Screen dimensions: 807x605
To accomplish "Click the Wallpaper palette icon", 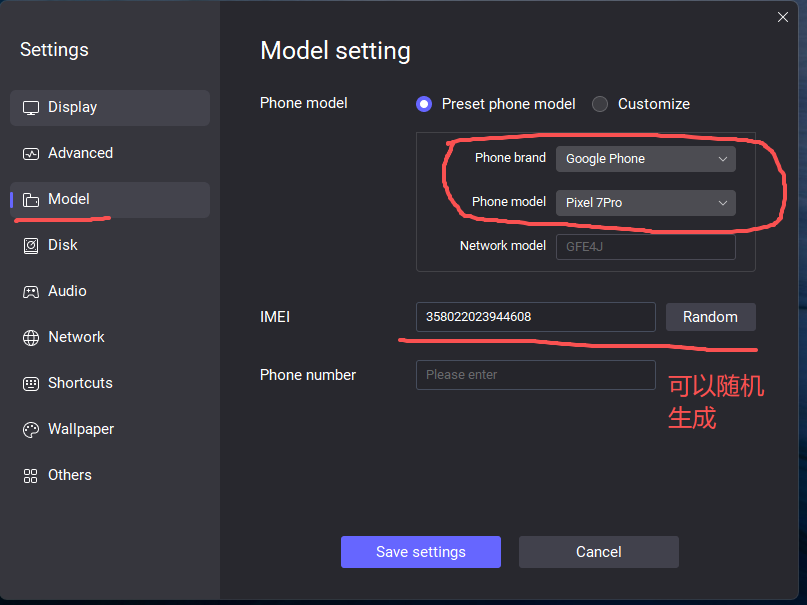I will pos(31,430).
